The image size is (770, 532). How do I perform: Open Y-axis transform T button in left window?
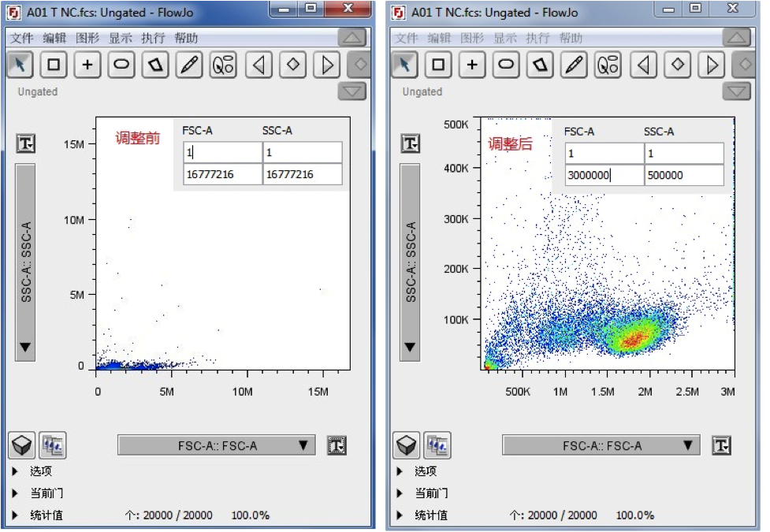click(26, 143)
